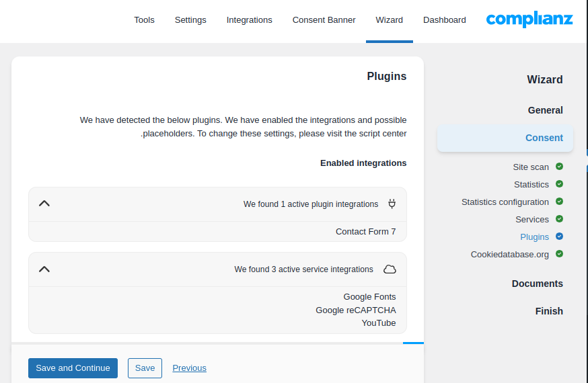
Task: Open the General wizard section
Action: click(545, 110)
